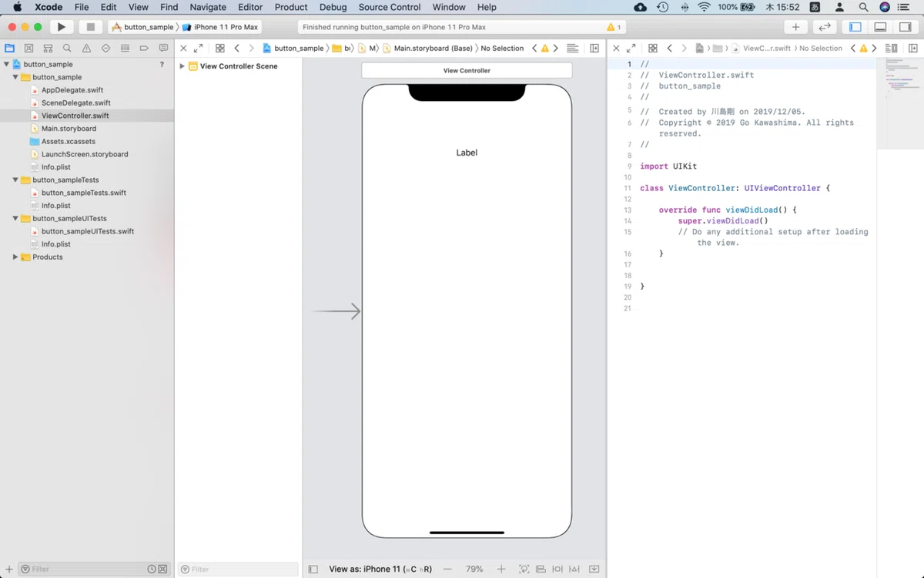Show the Issue navigator warning triangle
Viewport: 924px width, 578px height.
point(86,48)
